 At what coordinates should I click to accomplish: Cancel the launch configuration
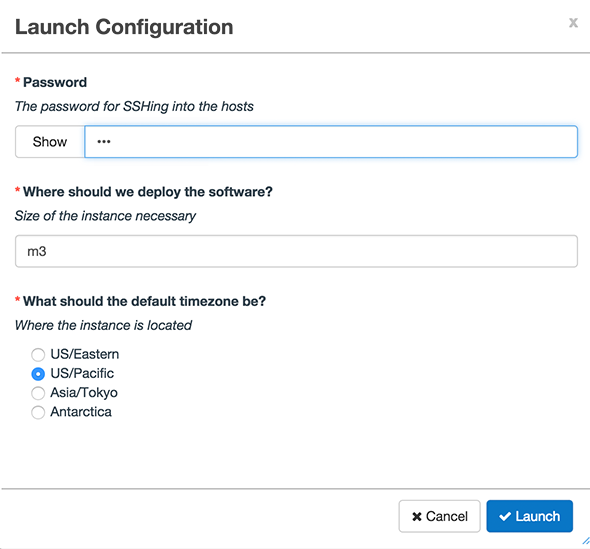pos(439,516)
